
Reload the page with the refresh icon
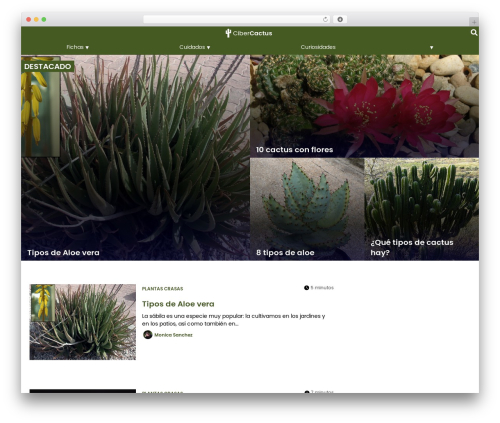(325, 19)
